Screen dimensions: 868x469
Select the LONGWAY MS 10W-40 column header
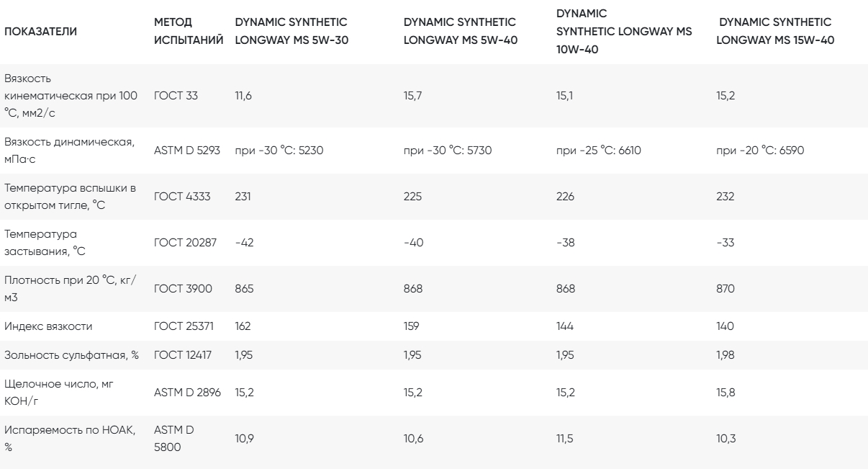[x=624, y=32]
